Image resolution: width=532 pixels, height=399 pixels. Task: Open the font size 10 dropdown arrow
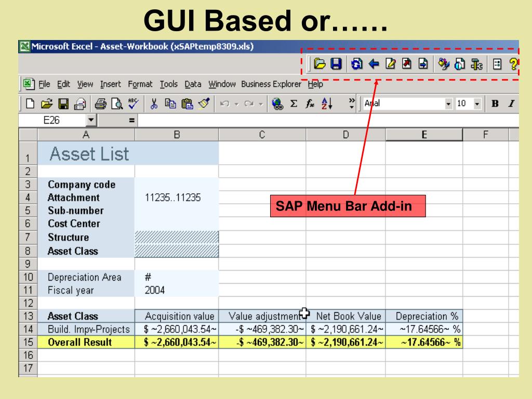click(477, 104)
